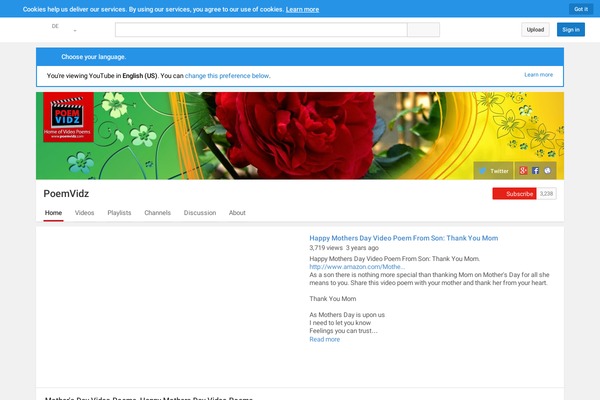The width and height of the screenshot is (600, 400).
Task: Focus the YouTube search field
Action: (261, 29)
